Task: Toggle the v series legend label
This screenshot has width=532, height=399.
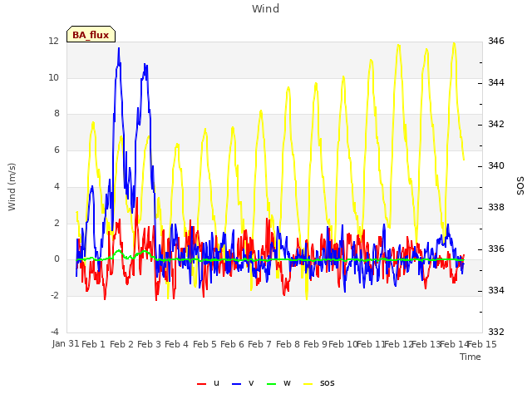Action: tap(251, 383)
